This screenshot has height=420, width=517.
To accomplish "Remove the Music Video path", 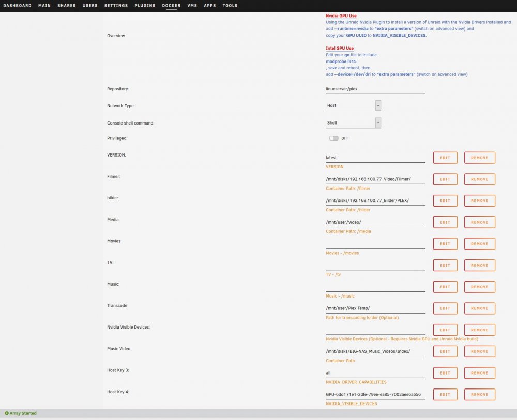I will coord(479,351).
